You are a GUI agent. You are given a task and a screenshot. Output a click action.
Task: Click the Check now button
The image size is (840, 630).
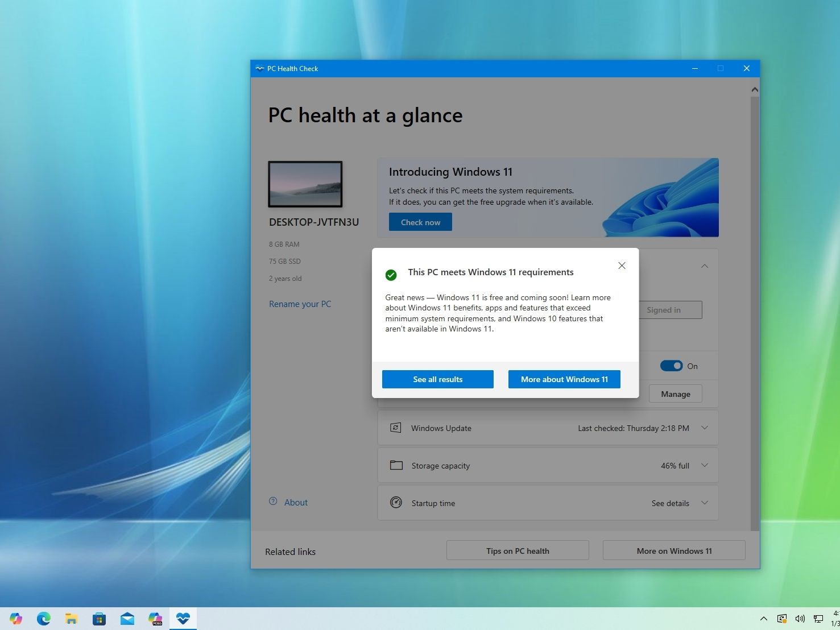(420, 222)
